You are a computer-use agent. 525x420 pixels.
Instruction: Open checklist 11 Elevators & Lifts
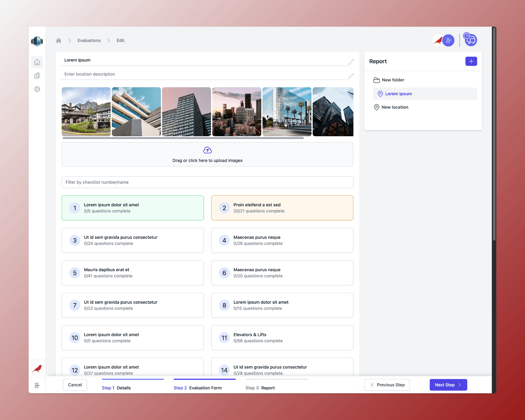click(x=282, y=338)
